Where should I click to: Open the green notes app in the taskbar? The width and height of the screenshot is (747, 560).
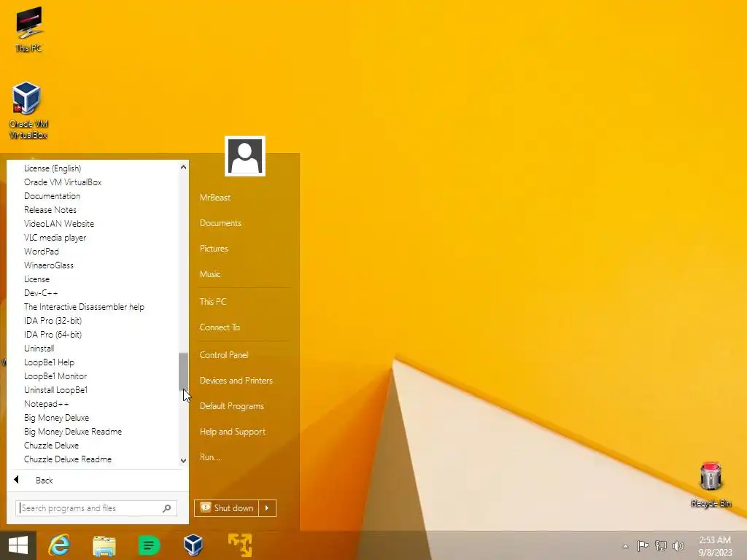(149, 545)
